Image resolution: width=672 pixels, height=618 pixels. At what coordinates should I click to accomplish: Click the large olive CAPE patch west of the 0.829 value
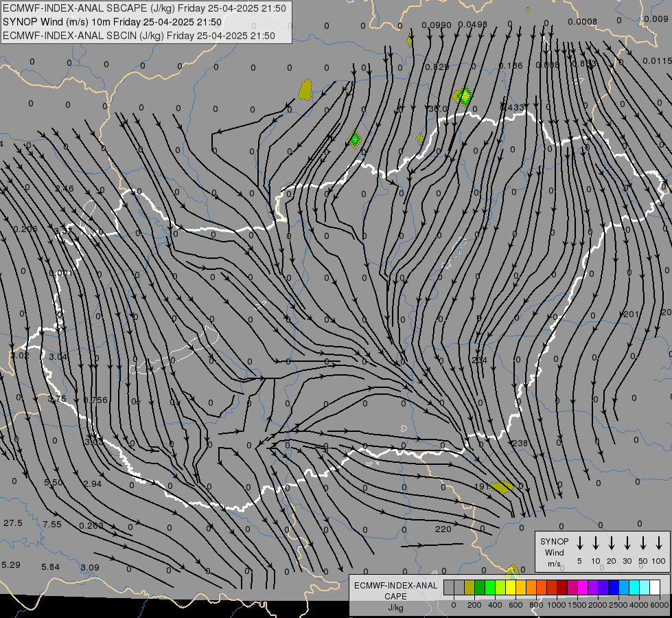coord(305,90)
